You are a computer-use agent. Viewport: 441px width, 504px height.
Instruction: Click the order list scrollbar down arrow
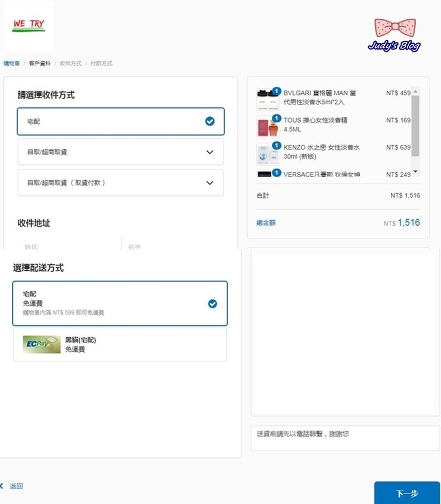point(415,171)
